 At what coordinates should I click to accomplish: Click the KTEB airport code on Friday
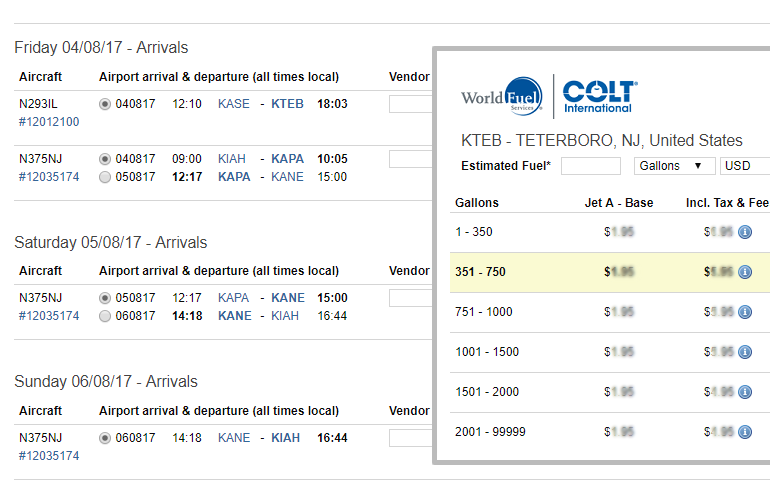(x=288, y=104)
